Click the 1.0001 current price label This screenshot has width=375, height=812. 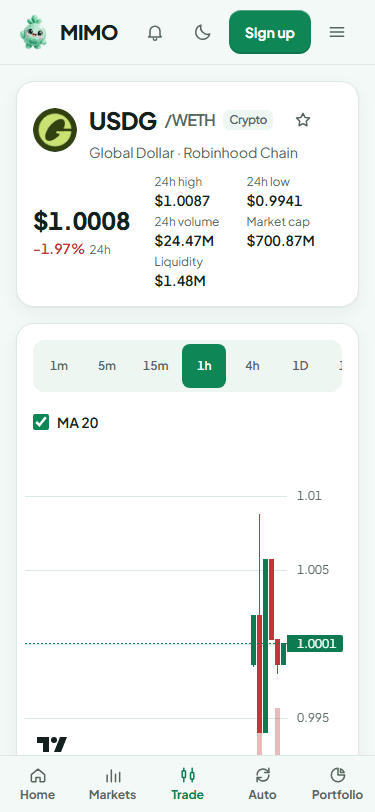(x=315, y=644)
